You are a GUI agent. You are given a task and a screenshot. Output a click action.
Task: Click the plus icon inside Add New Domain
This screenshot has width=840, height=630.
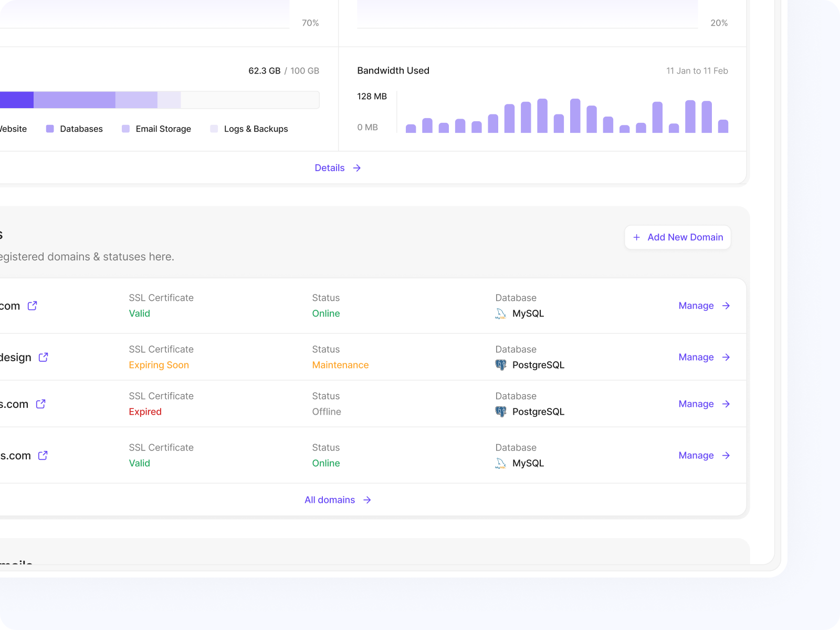click(x=636, y=237)
